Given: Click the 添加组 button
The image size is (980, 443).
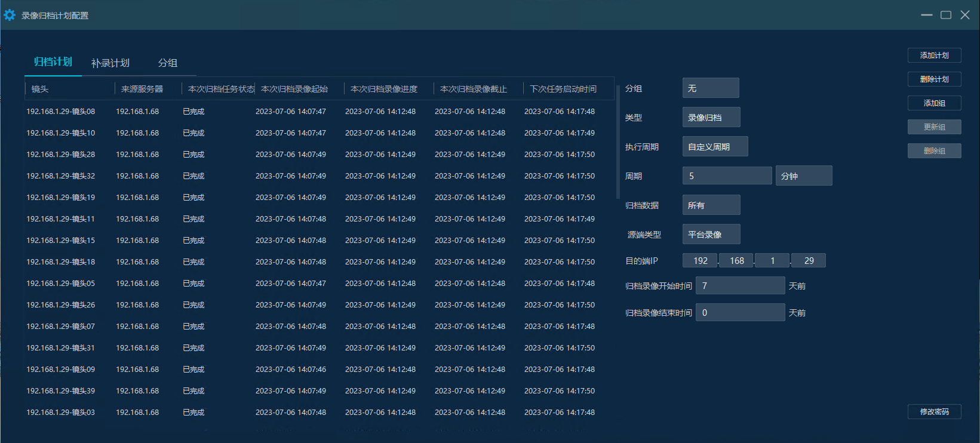Looking at the screenshot, I should [934, 103].
